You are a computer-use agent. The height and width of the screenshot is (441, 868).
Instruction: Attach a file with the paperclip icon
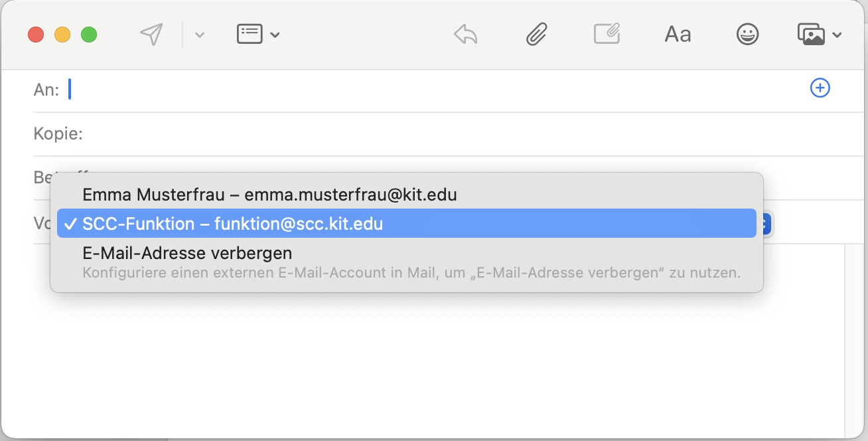click(x=536, y=35)
